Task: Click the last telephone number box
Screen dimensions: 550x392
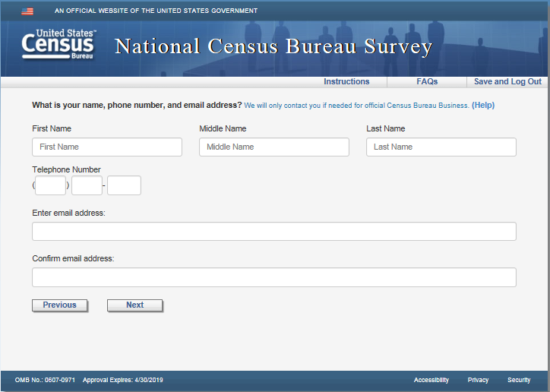Action: pyautogui.click(x=124, y=185)
